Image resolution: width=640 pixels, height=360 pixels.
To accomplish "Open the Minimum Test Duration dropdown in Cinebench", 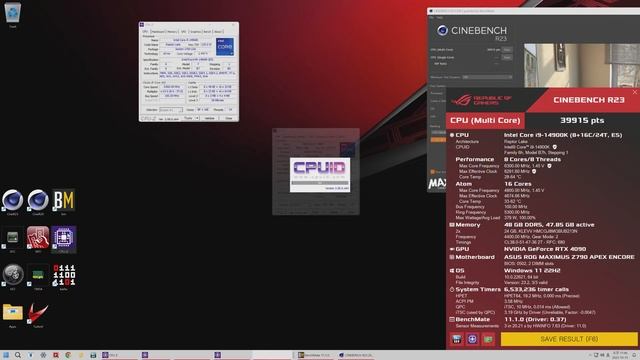I will coord(487,77).
